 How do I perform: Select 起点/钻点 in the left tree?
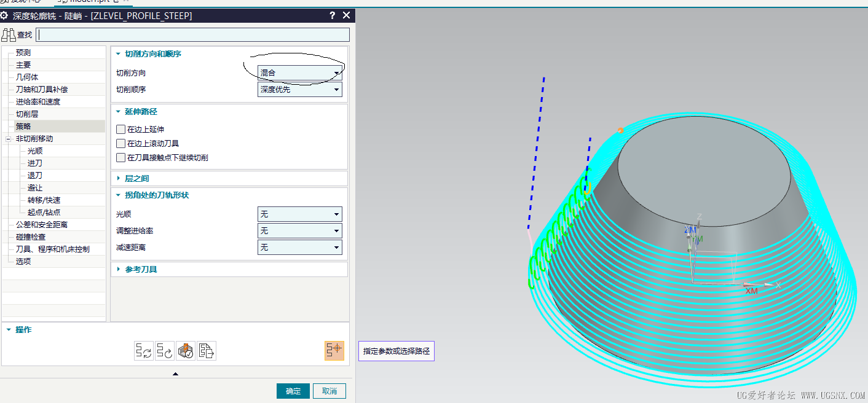point(44,213)
